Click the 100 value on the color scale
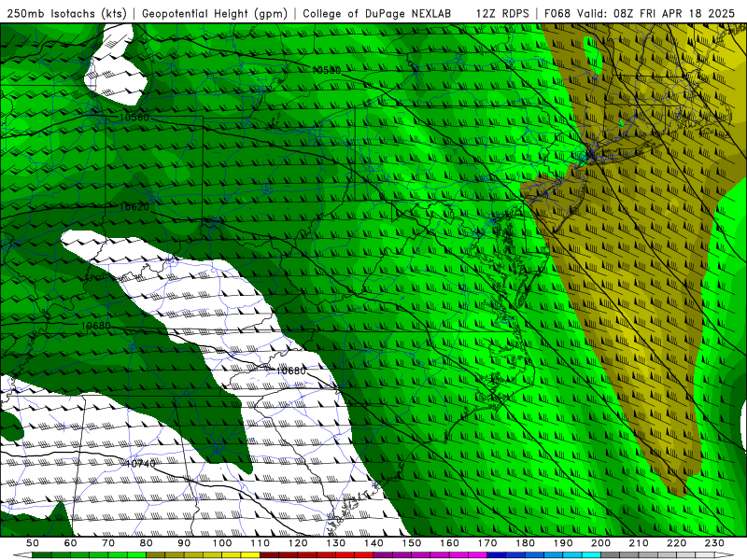Screen dimensions: 747x560 coord(222,543)
